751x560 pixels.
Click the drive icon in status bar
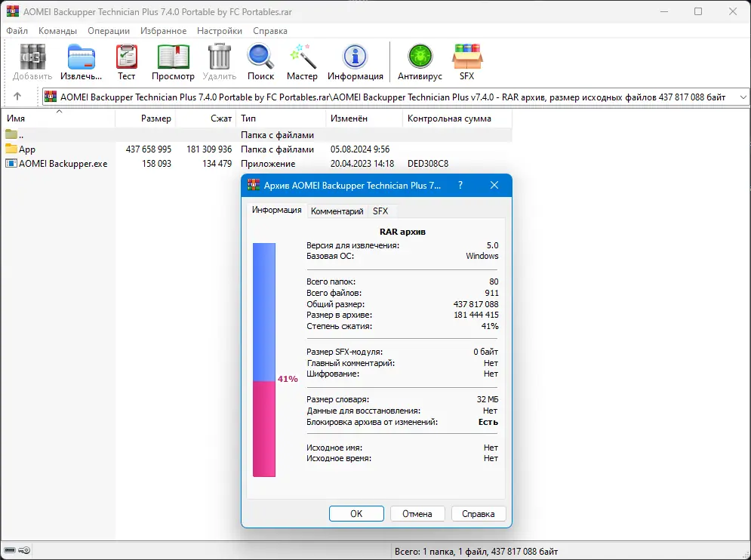10,550
